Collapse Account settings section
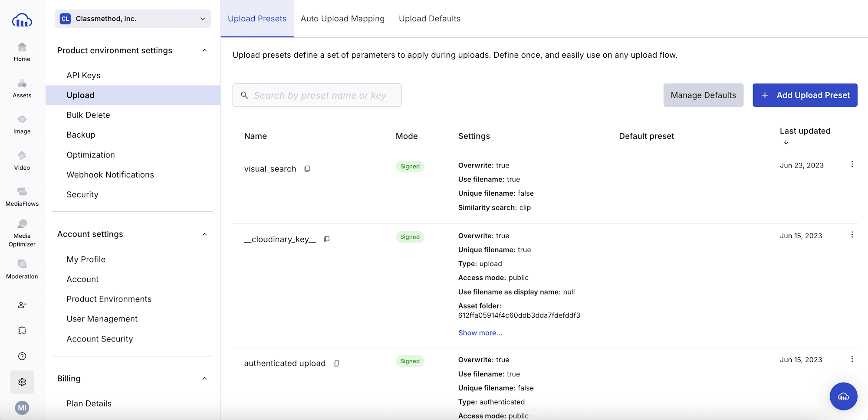 205,234
